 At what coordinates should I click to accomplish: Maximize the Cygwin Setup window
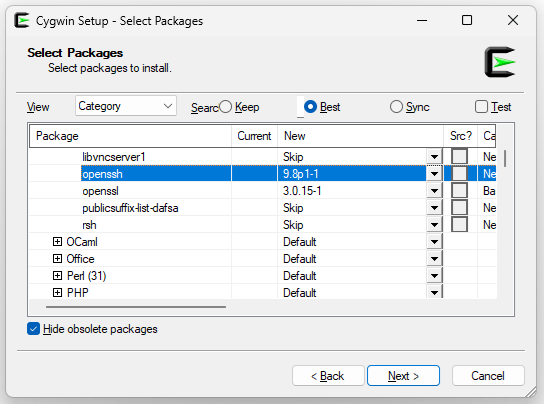[x=467, y=20]
